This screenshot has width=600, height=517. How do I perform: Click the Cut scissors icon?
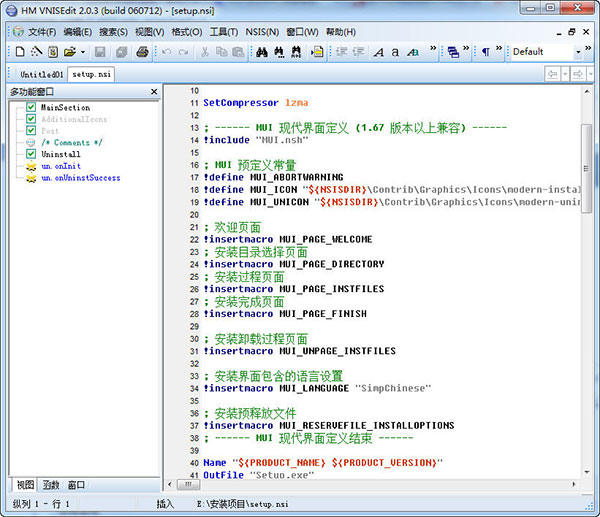(x=205, y=51)
